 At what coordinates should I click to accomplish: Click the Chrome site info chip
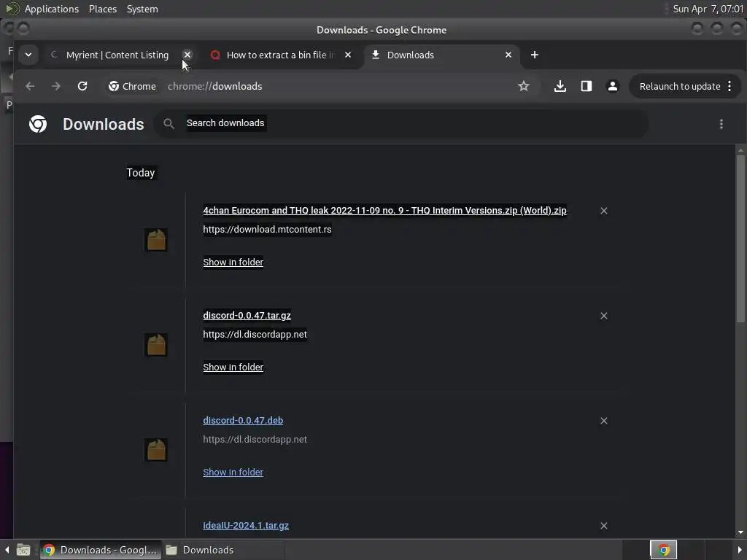[x=133, y=86]
